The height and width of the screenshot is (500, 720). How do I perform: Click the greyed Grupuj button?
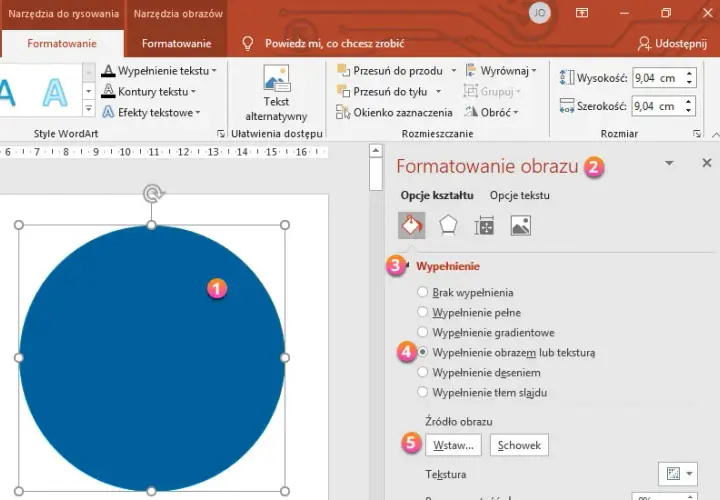point(492,91)
